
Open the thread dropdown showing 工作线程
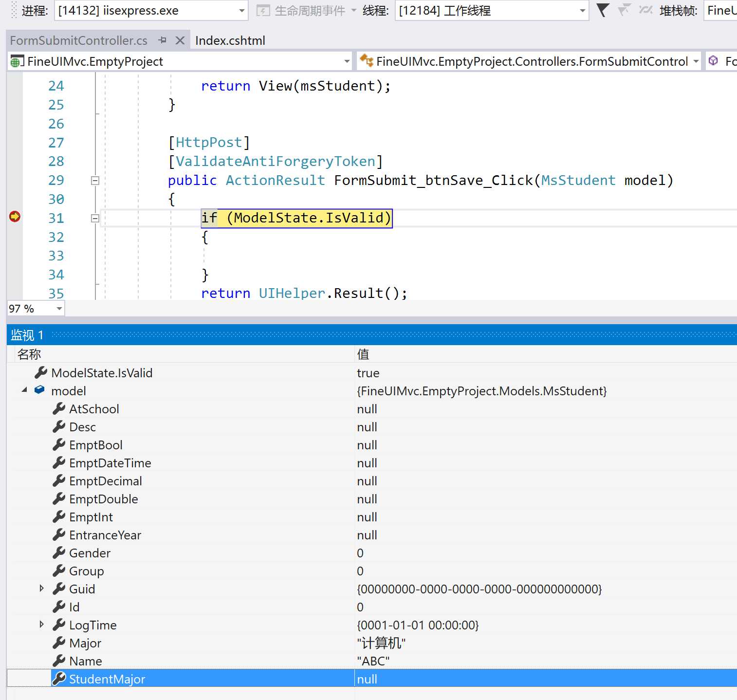(x=492, y=10)
